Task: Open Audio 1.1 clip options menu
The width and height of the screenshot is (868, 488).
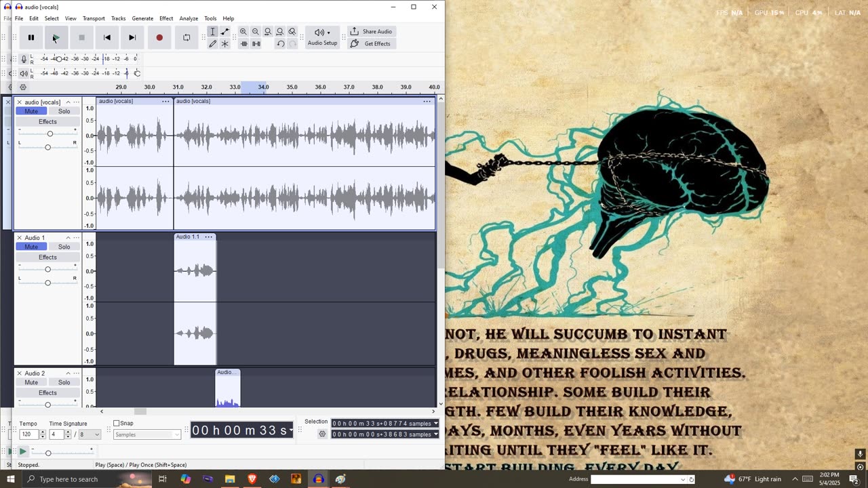Action: pyautogui.click(x=209, y=237)
